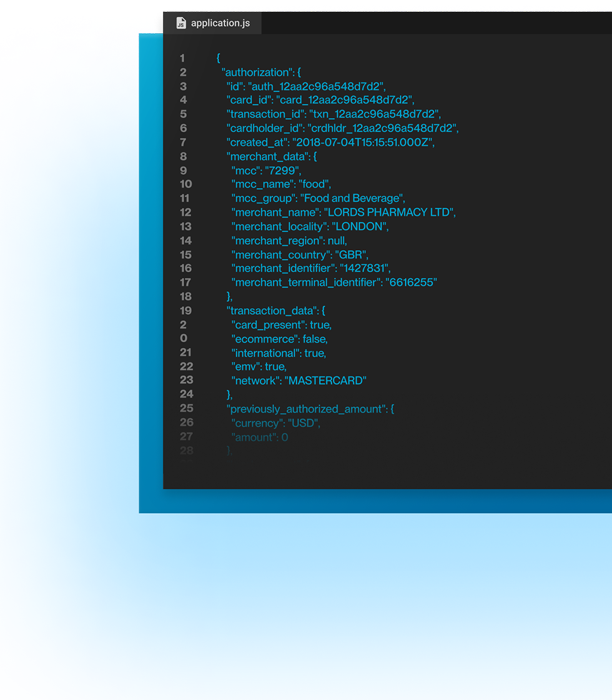Viewport: 612px width, 700px height.
Task: Click the opening brace on line 1
Action: point(218,58)
